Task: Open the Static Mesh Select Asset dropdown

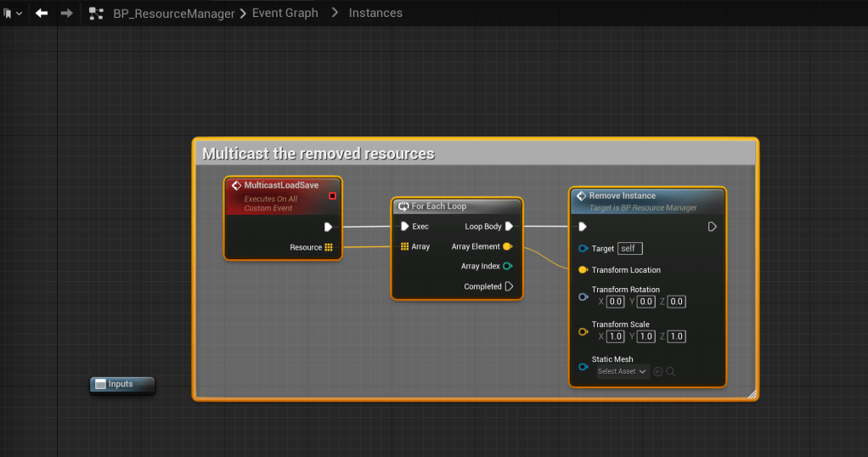Action: 622,371
